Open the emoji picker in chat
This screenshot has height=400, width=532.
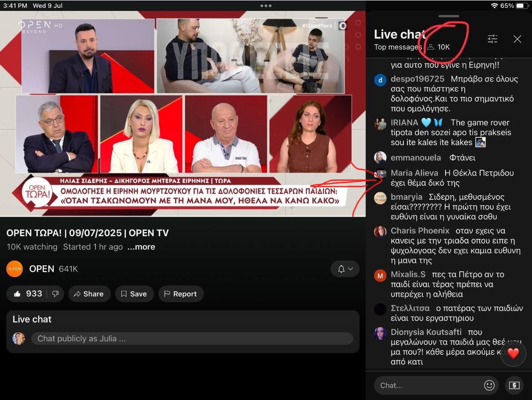tap(489, 385)
